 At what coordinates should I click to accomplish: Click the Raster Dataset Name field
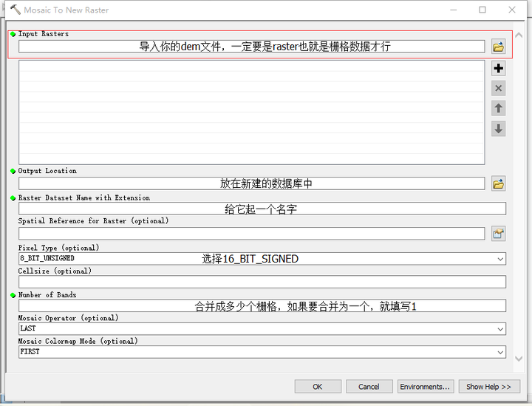click(x=262, y=209)
